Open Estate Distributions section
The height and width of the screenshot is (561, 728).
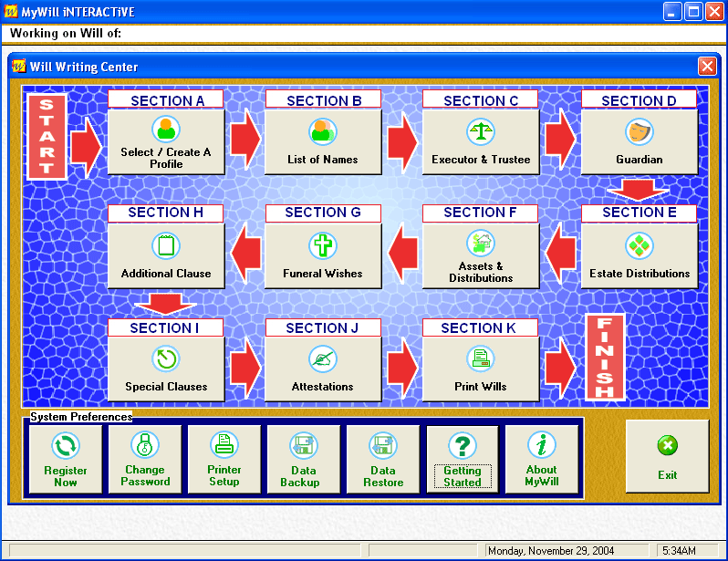640,256
